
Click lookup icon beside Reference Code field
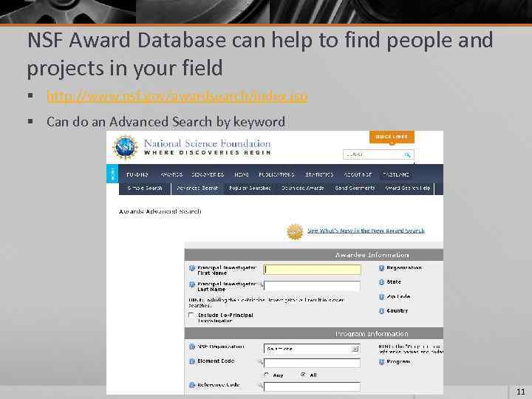coord(261,386)
